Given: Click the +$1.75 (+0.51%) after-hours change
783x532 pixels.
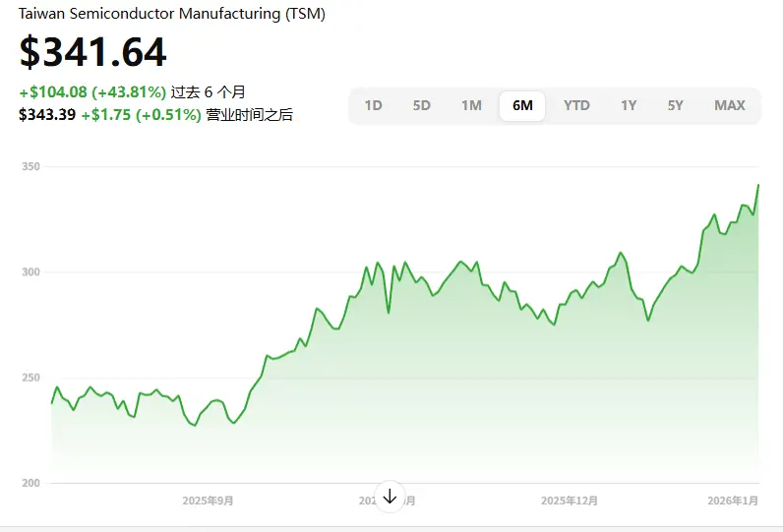Looking at the screenshot, I should [142, 114].
